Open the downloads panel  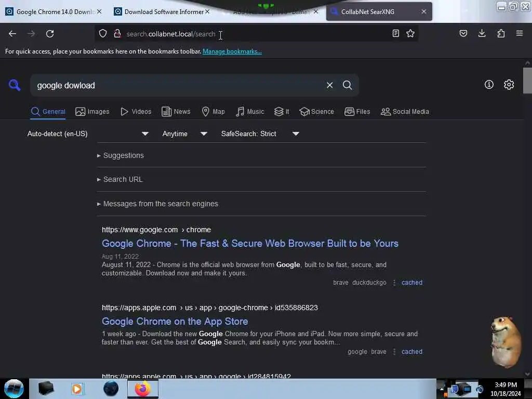click(482, 33)
